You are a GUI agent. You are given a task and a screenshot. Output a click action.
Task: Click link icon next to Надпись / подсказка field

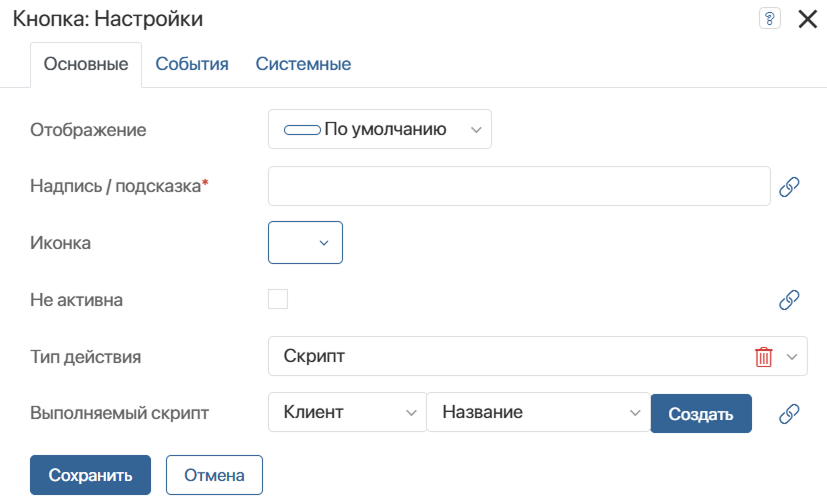789,187
